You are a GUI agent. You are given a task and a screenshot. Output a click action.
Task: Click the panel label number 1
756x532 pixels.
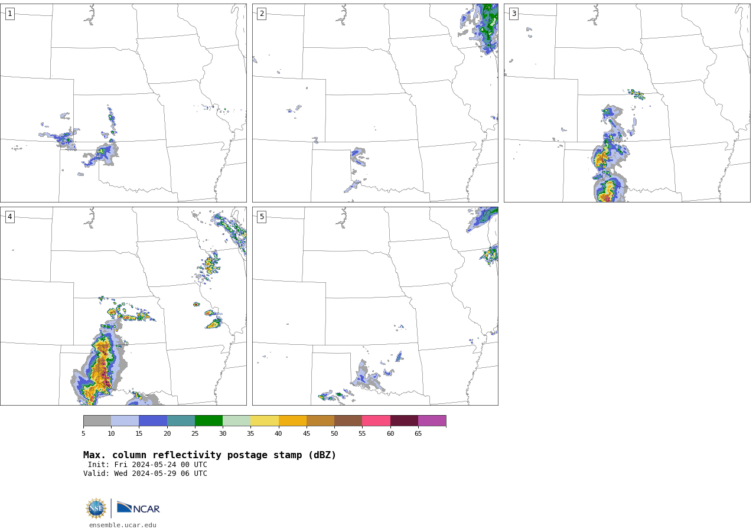(9, 14)
